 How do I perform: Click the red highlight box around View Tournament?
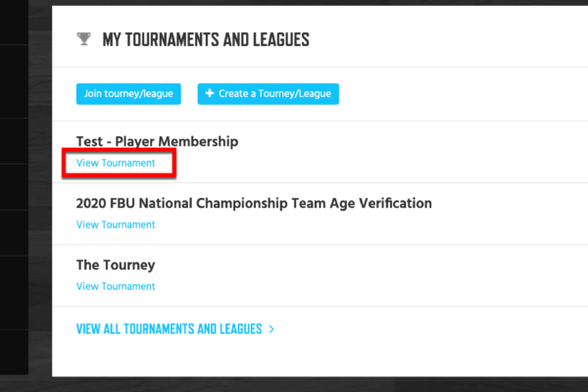click(x=119, y=164)
